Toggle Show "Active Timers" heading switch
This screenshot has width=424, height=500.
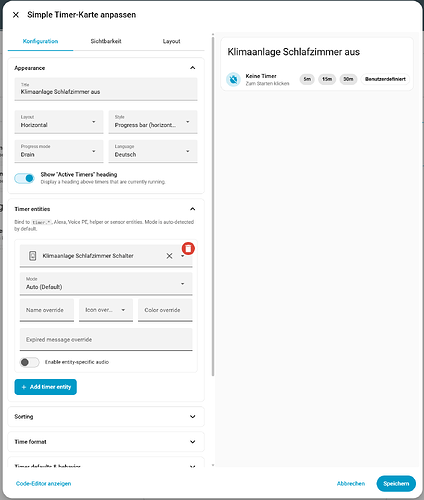[24, 178]
